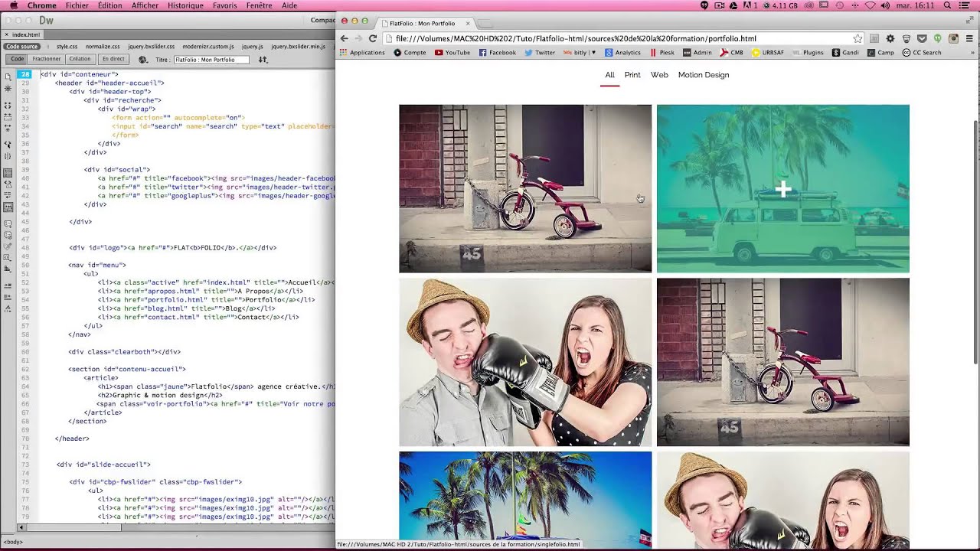This screenshot has height=551, width=980.
Task: Show the All portfolio filter
Action: (x=609, y=75)
